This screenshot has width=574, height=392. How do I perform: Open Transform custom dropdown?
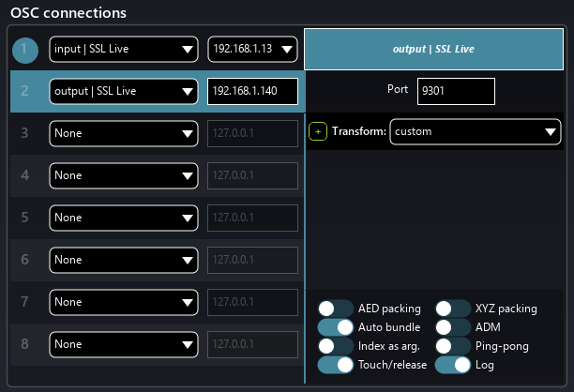coord(475,132)
